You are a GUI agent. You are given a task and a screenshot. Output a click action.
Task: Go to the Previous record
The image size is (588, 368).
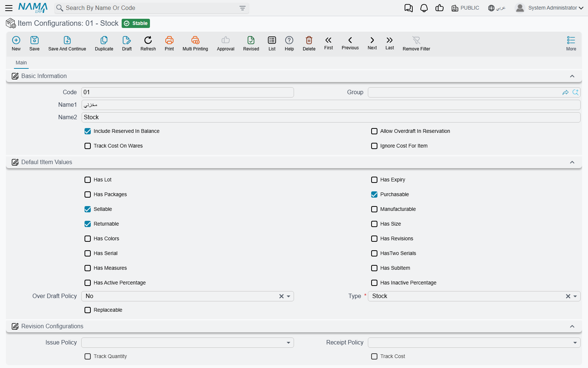(x=350, y=43)
